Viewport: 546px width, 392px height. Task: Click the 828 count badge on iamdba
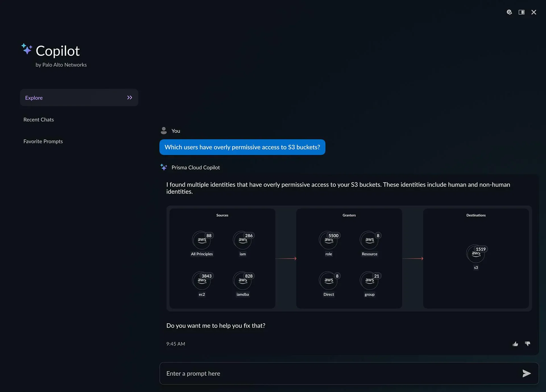(249, 276)
